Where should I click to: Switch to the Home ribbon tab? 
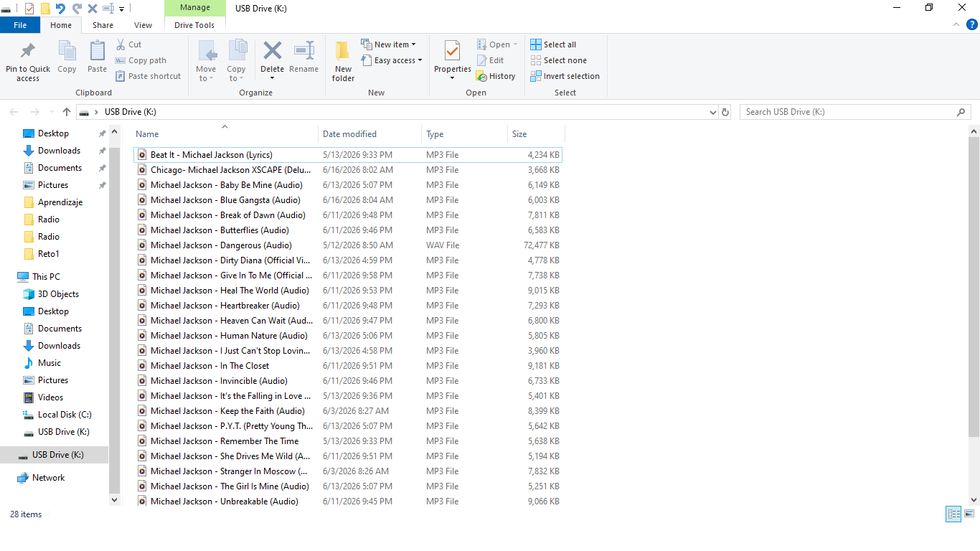(61, 24)
